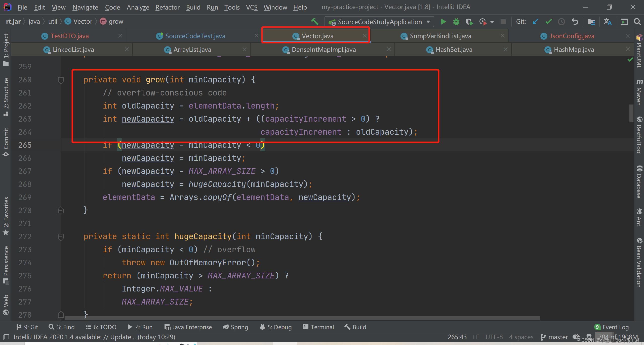Click Vector breadcrumb in navigation bar
The image size is (644, 345).
pos(79,22)
